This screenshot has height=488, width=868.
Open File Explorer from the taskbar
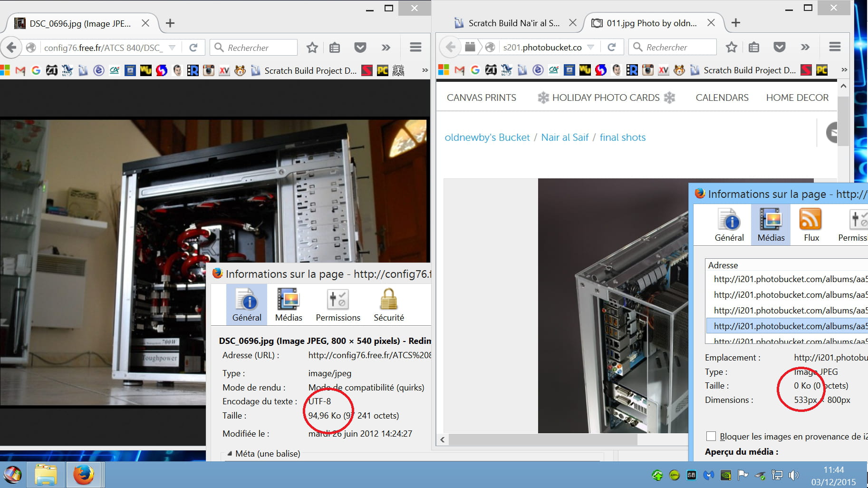(x=46, y=474)
